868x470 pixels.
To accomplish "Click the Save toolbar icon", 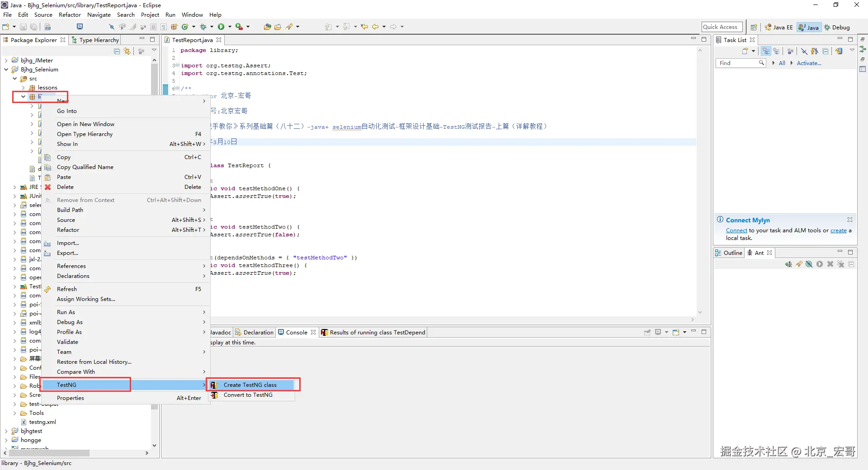I will point(23,27).
